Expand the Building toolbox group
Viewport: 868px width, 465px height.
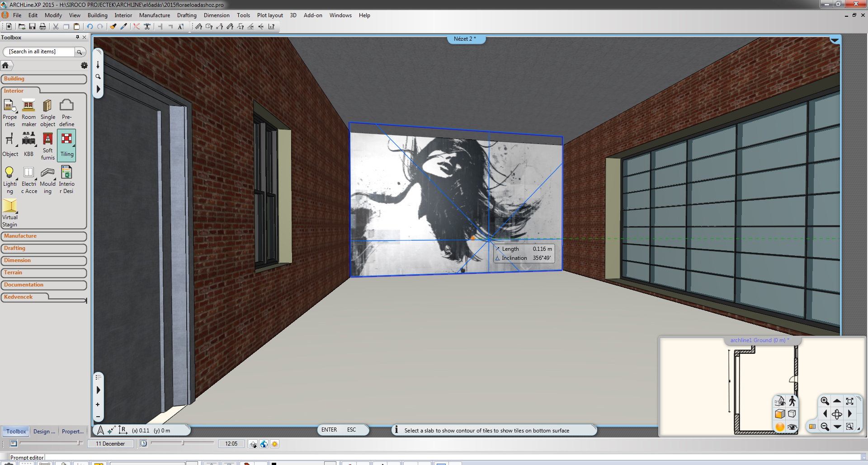44,79
